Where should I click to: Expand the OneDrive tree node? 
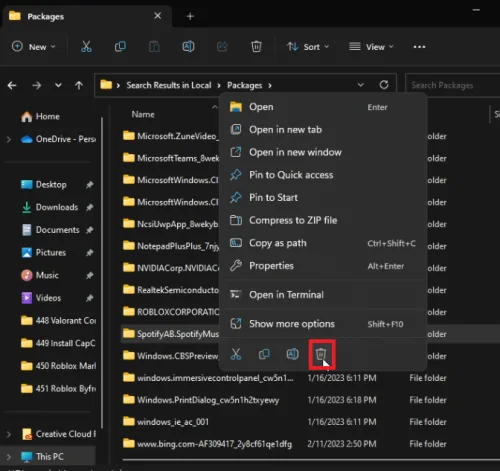tap(9, 139)
